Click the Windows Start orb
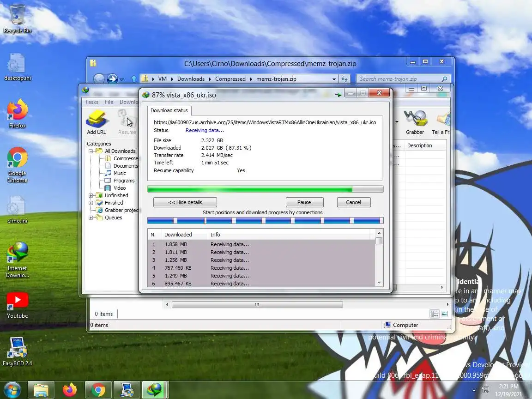The height and width of the screenshot is (399, 532). point(12,390)
